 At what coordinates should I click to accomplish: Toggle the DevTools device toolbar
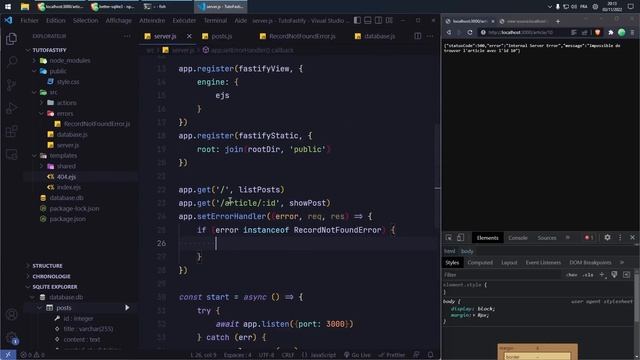460,238
